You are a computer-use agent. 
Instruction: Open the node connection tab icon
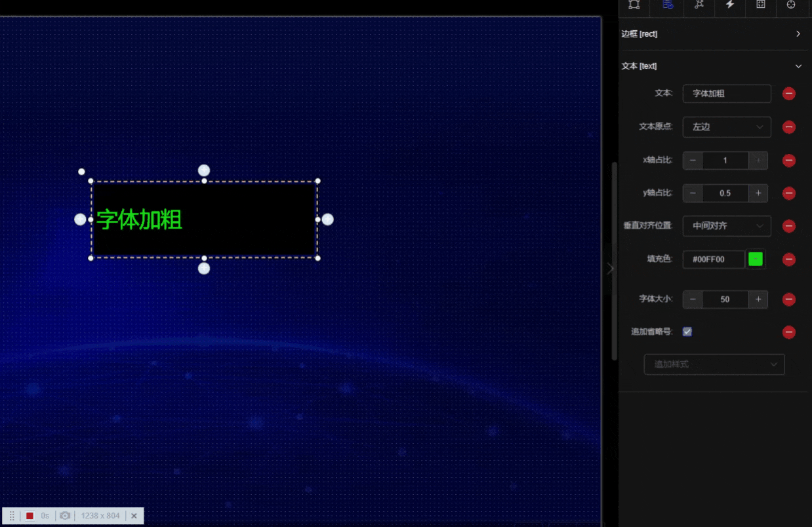699,5
